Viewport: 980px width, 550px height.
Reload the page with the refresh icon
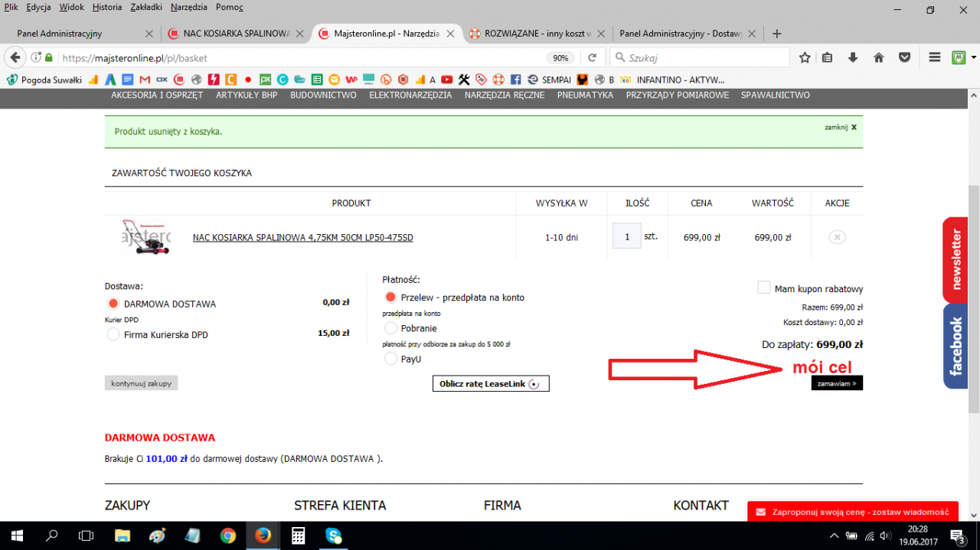point(591,58)
